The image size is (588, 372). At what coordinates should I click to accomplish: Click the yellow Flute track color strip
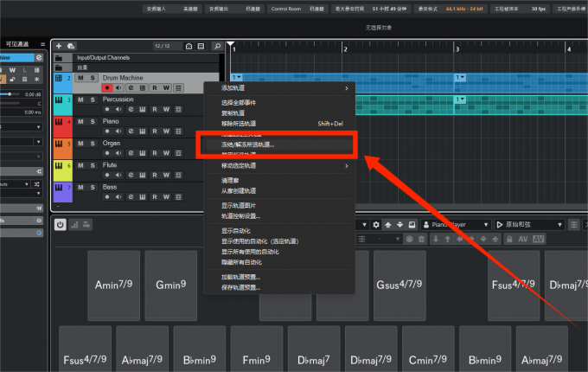pos(62,171)
